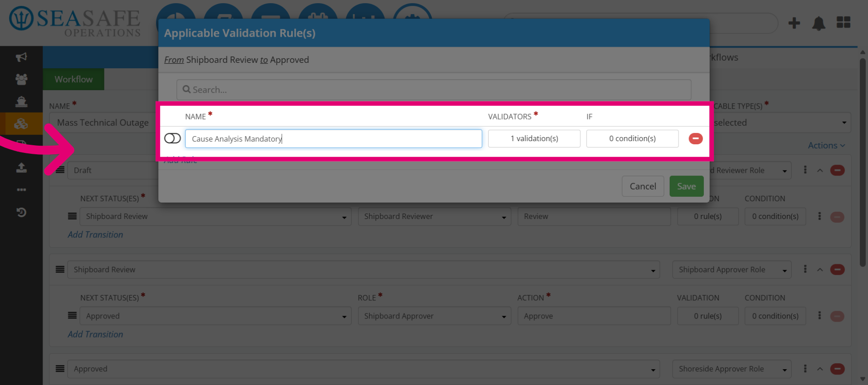Open the kebab menu of the Shipboard Review transition
The width and height of the screenshot is (868, 385).
click(x=819, y=216)
